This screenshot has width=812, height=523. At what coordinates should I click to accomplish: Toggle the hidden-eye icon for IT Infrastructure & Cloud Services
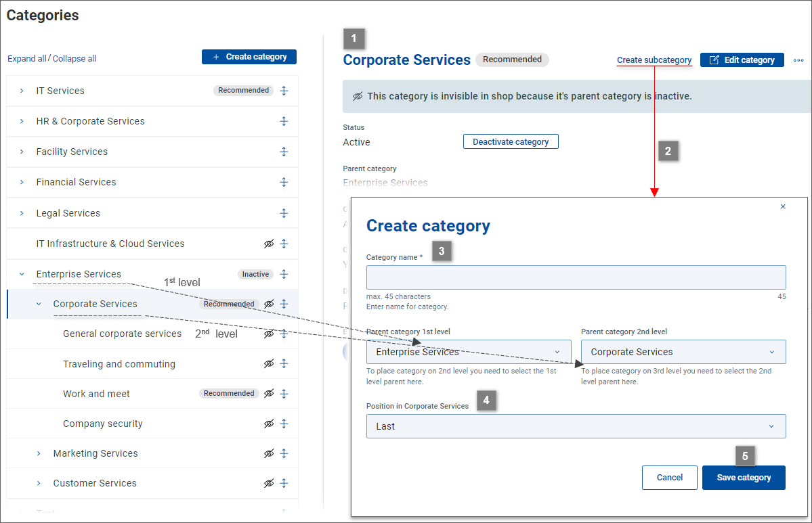click(269, 244)
